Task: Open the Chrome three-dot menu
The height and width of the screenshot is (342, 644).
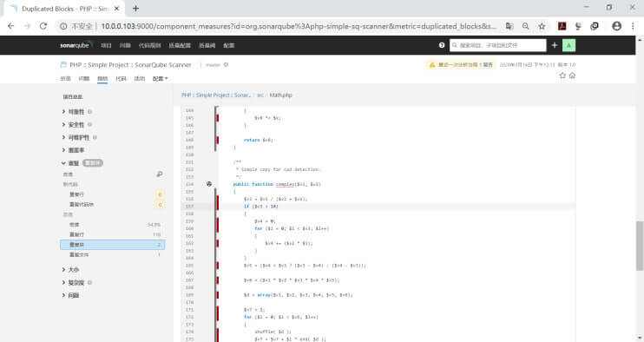Action: (x=633, y=26)
